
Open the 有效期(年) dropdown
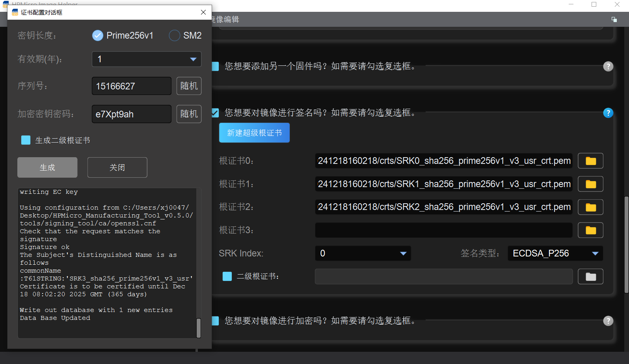[147, 59]
